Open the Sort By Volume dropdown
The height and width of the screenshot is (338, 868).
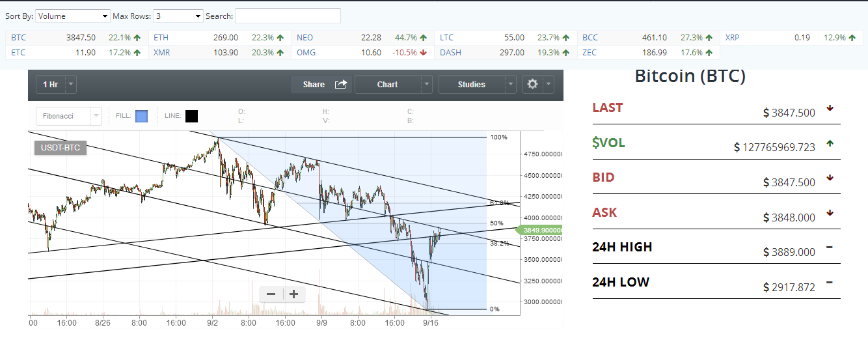tap(72, 16)
